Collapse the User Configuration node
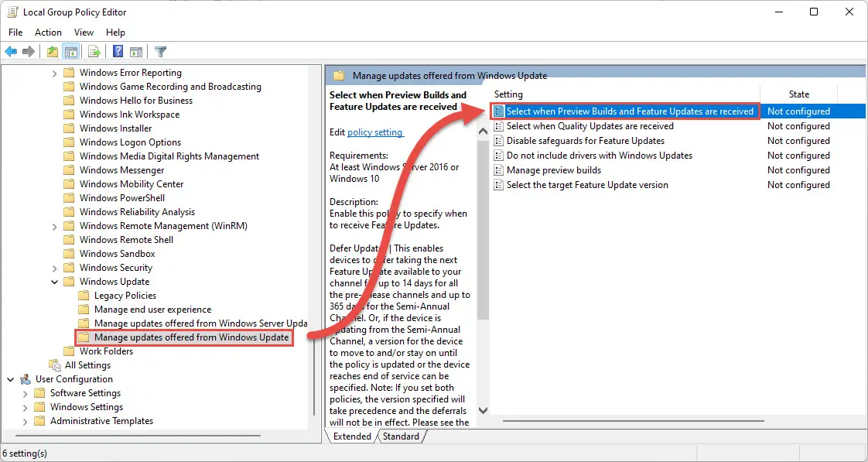 coord(11,379)
